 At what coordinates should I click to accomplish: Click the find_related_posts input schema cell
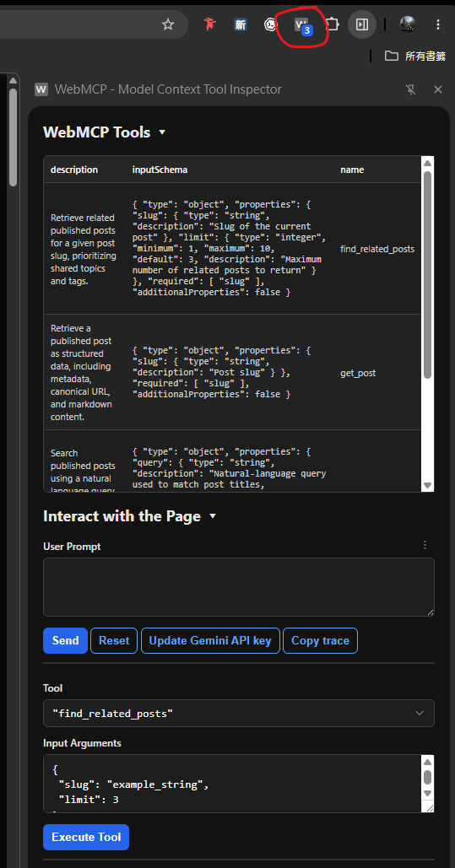(230, 249)
